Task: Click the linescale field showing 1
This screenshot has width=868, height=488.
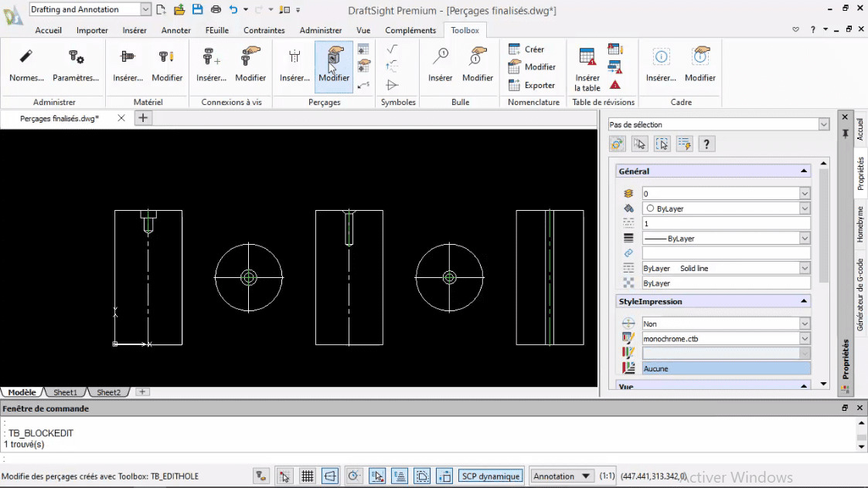Action: coord(726,223)
